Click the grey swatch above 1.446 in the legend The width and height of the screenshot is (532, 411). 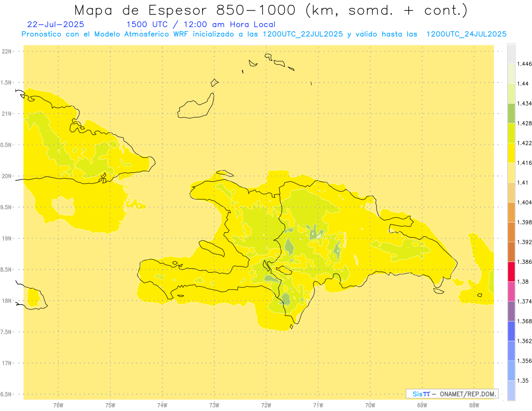[x=511, y=54]
